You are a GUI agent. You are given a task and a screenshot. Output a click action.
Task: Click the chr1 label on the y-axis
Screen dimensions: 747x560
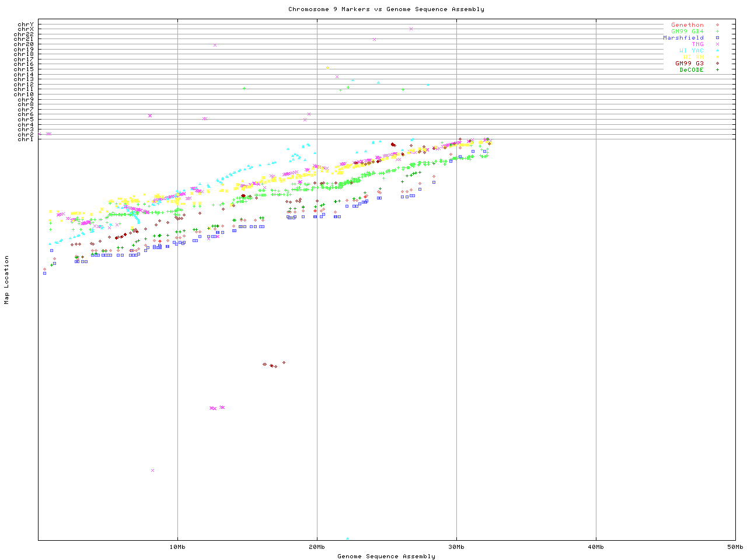click(x=25, y=139)
